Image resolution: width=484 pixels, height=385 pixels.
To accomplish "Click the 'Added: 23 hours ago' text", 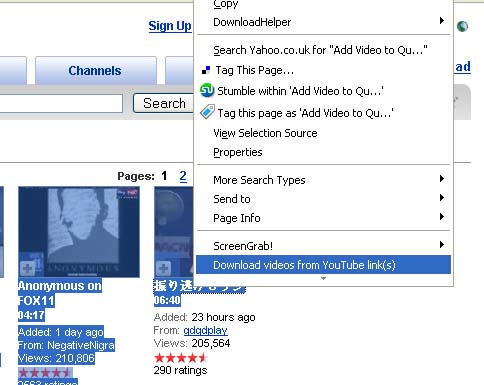I will pos(204,317).
